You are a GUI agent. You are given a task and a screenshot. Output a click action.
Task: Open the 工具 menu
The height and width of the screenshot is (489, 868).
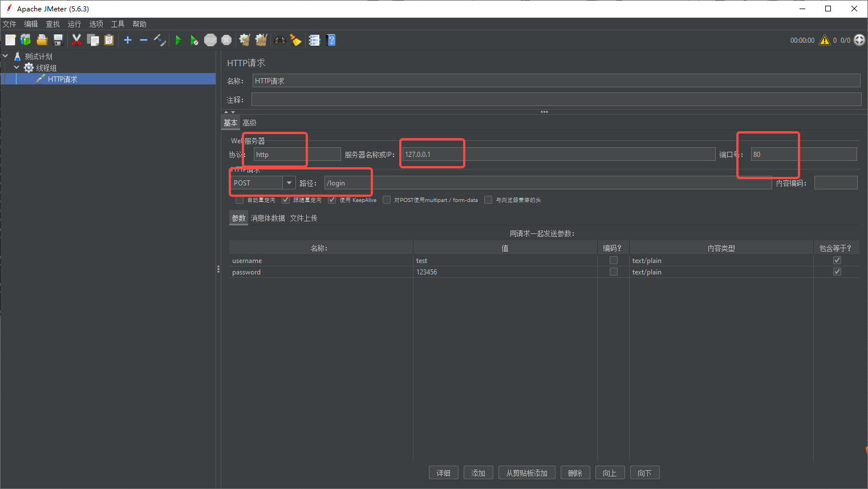tap(117, 24)
